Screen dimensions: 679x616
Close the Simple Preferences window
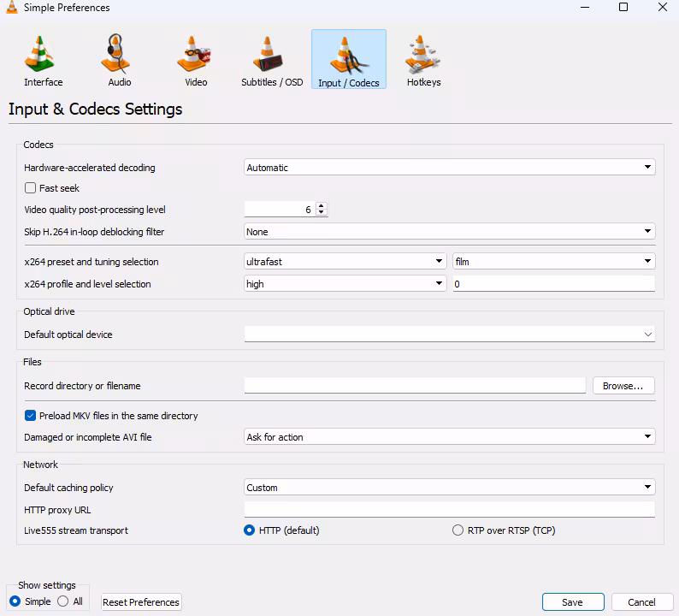[x=663, y=7]
